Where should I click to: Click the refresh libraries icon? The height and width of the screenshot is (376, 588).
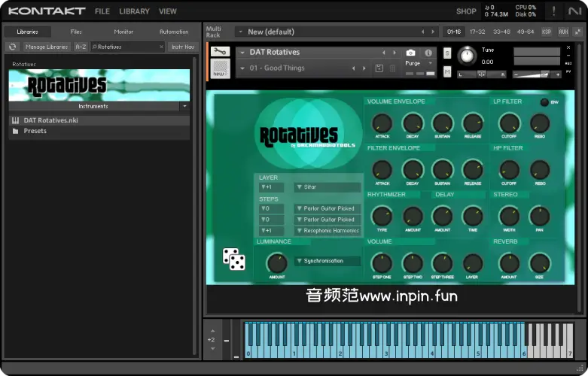tap(12, 47)
